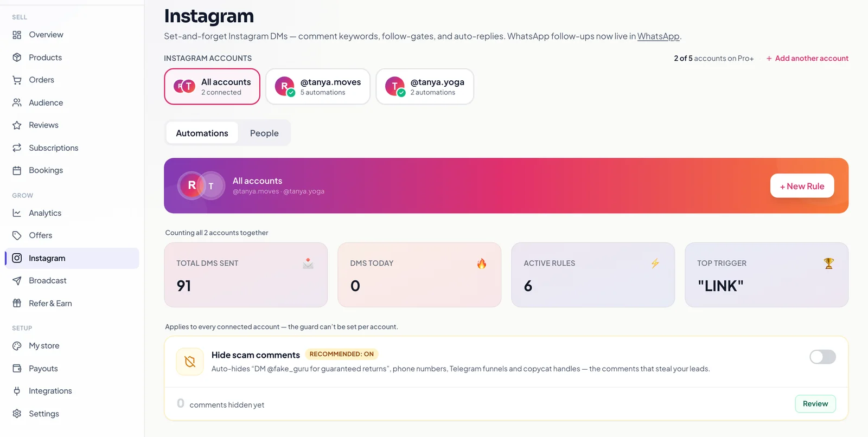Select the @tanya.moves account chip
The width and height of the screenshot is (868, 437).
point(318,86)
